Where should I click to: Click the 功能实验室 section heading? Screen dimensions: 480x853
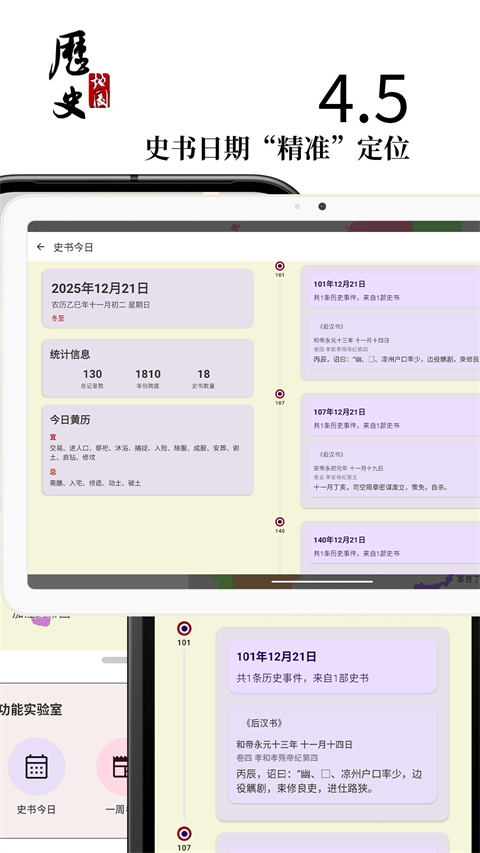click(x=31, y=710)
